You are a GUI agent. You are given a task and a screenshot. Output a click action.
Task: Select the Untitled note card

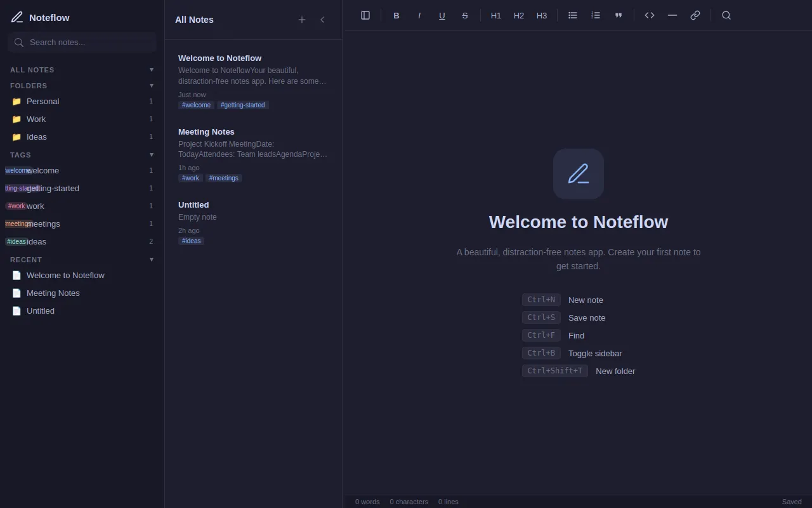click(x=253, y=222)
